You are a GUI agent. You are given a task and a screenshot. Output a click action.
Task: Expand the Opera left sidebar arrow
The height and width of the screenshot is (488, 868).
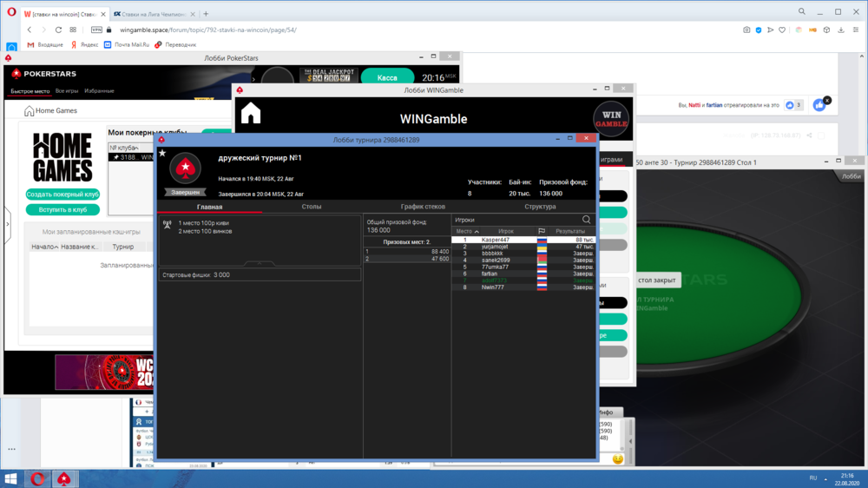click(x=8, y=224)
